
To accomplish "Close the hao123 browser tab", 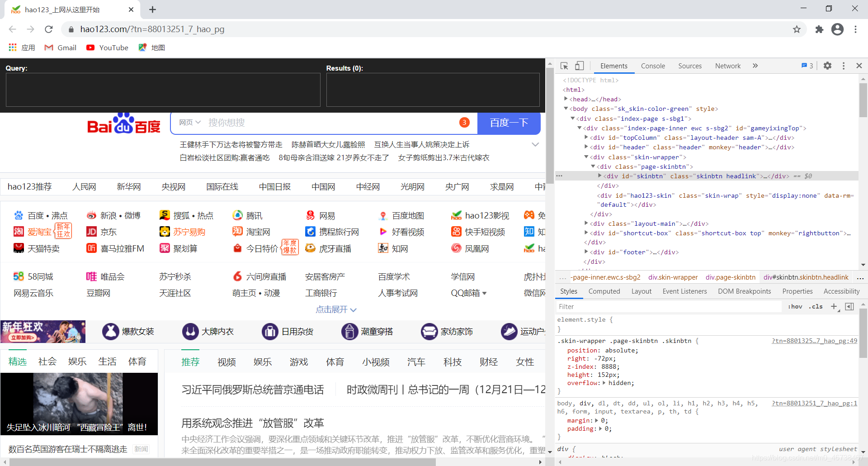I will pos(131,10).
